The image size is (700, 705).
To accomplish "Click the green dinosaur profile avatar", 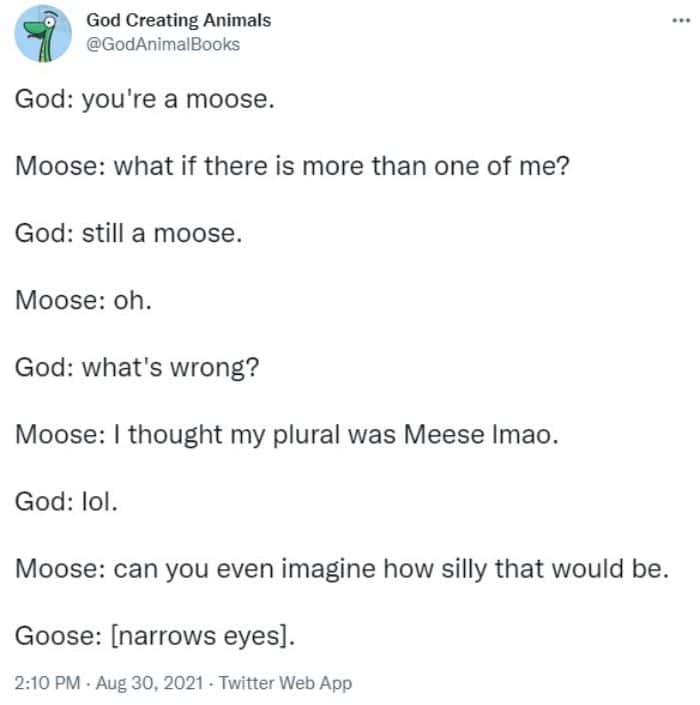I will tap(42, 32).
